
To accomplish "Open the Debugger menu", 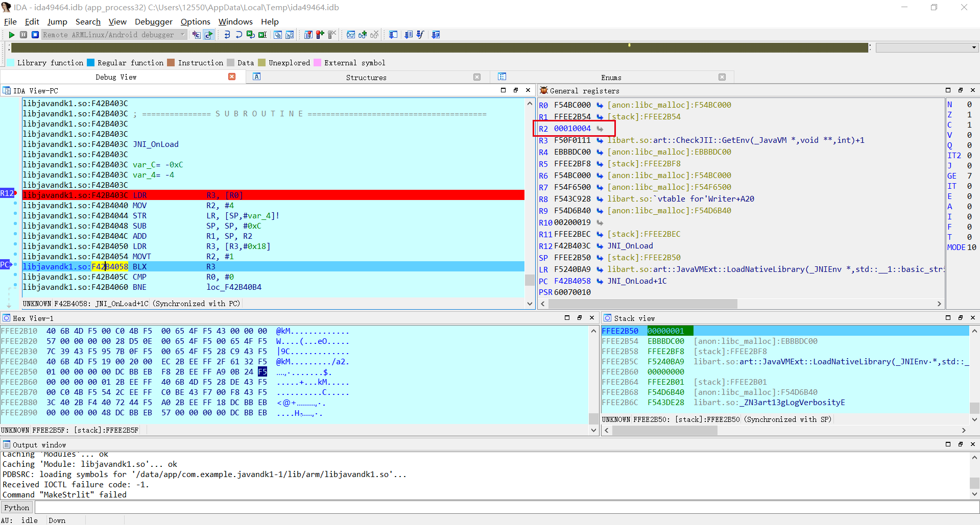I will pos(154,21).
